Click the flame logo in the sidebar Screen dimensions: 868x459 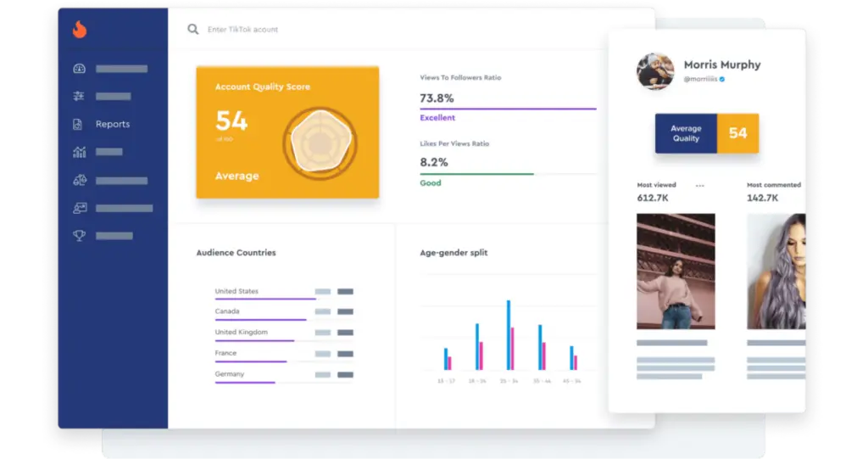pyautogui.click(x=80, y=30)
